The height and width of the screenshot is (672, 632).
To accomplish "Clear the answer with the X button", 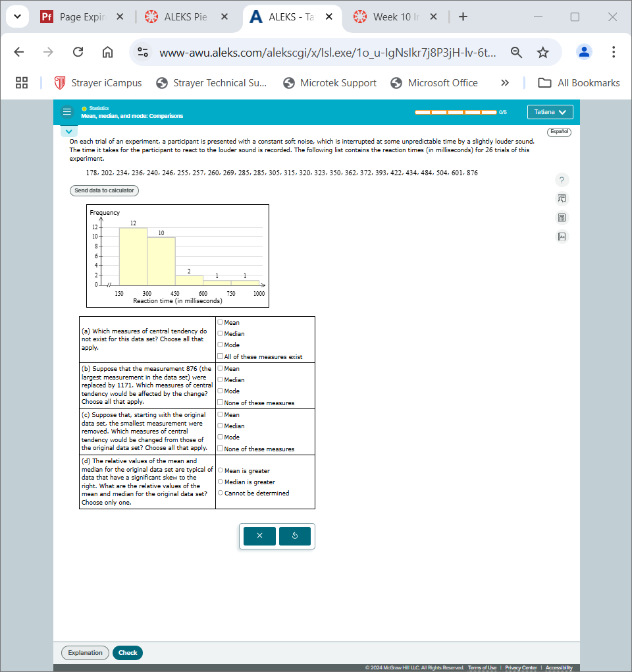I will (x=259, y=536).
